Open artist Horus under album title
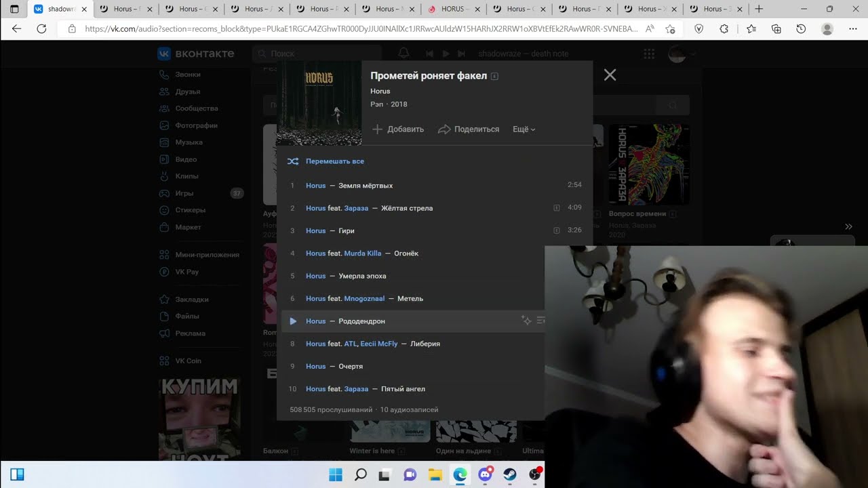This screenshot has height=488, width=868. click(380, 91)
